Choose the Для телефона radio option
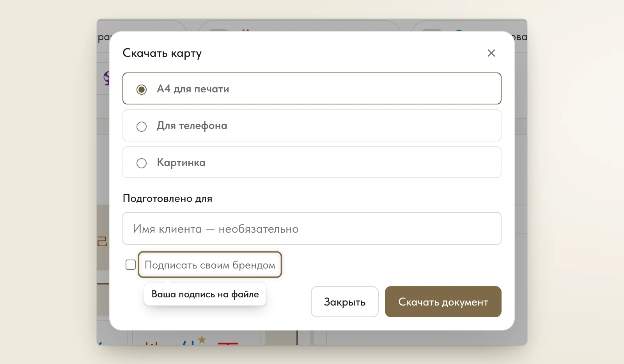The height and width of the screenshot is (364, 624). click(312, 125)
